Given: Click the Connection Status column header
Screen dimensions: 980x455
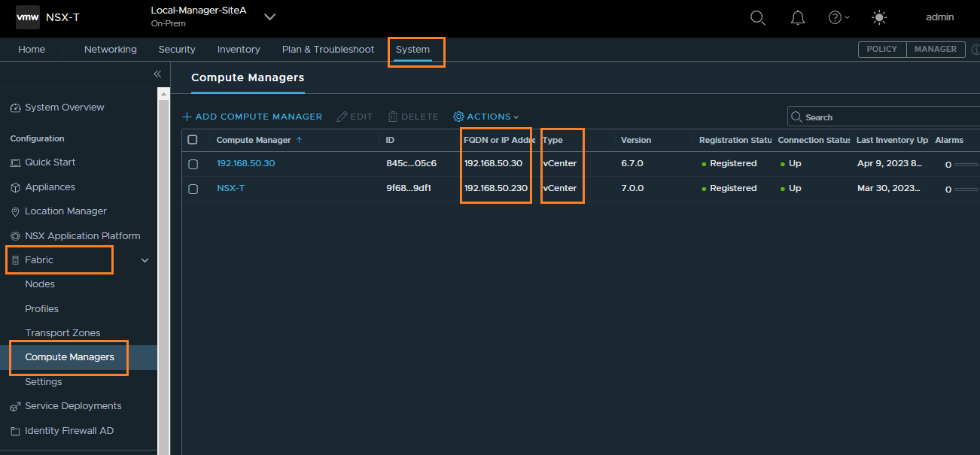Looking at the screenshot, I should coord(814,140).
